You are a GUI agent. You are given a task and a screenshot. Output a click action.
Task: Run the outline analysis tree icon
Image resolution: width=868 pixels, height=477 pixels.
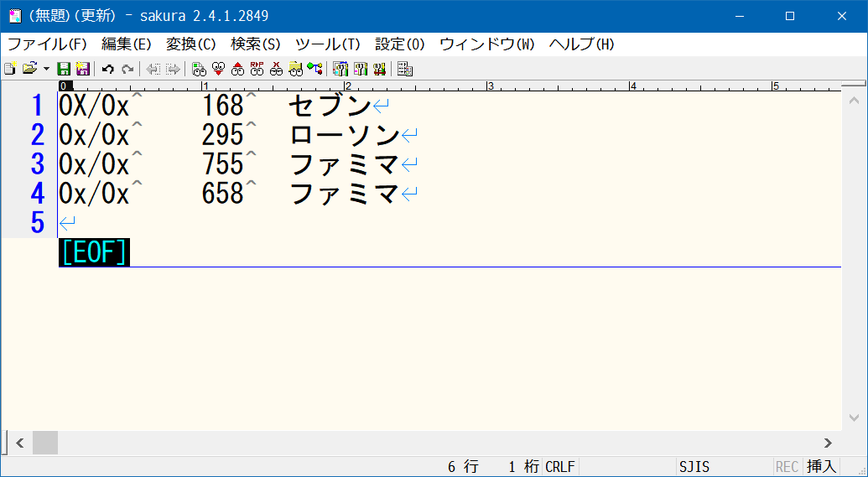[315, 69]
